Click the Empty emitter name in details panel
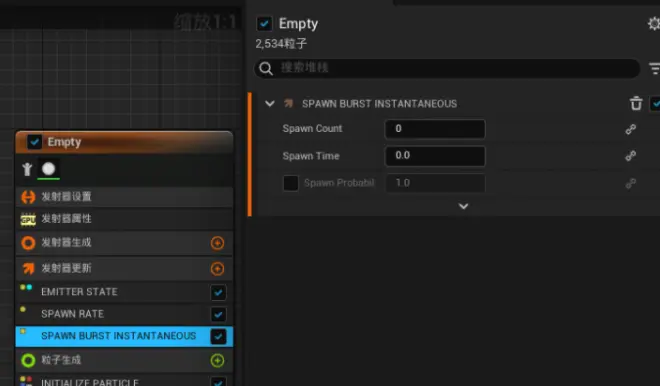 [x=298, y=24]
